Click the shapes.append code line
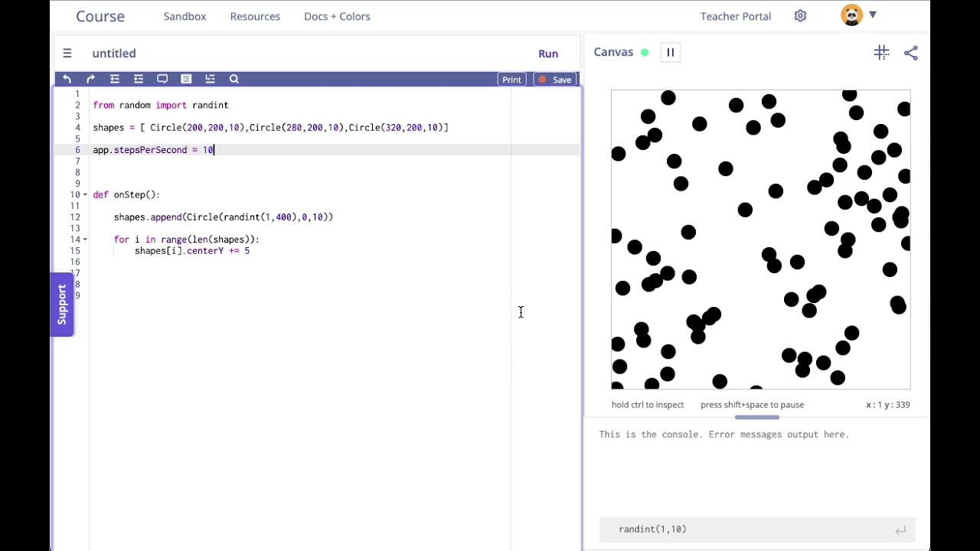 click(224, 217)
